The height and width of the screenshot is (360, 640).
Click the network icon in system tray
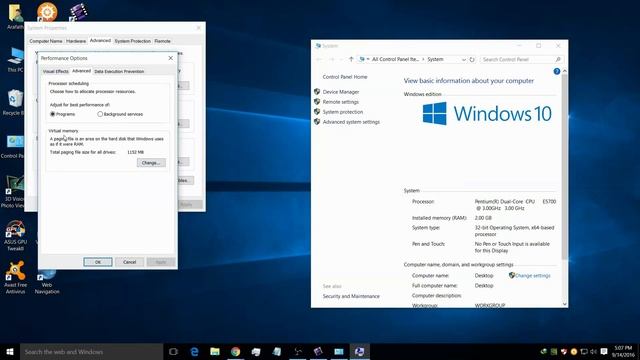584,351
